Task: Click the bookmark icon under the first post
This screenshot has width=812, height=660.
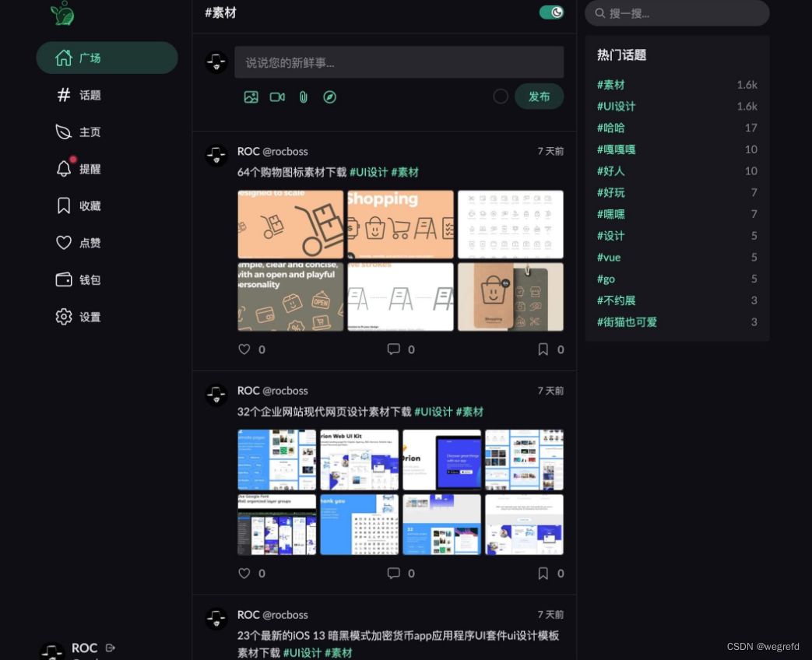Action: (543, 349)
